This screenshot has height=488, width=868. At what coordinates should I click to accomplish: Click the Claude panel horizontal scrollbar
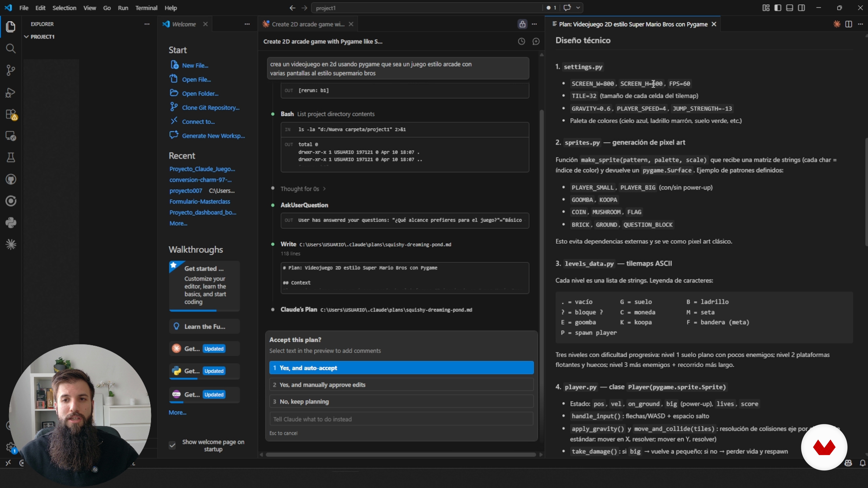coord(401,455)
